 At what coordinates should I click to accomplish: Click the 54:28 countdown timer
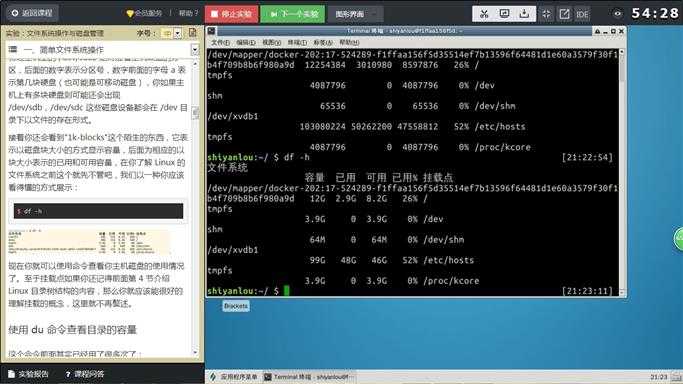[x=655, y=13]
